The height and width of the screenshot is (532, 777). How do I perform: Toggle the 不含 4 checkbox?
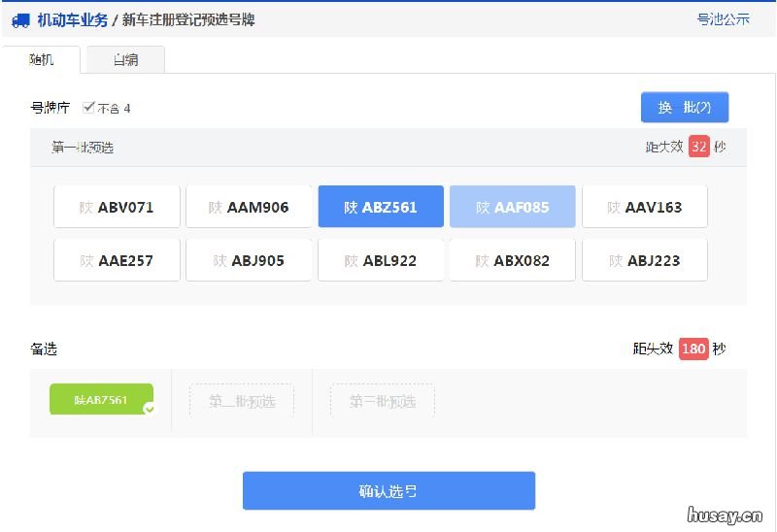[88, 107]
